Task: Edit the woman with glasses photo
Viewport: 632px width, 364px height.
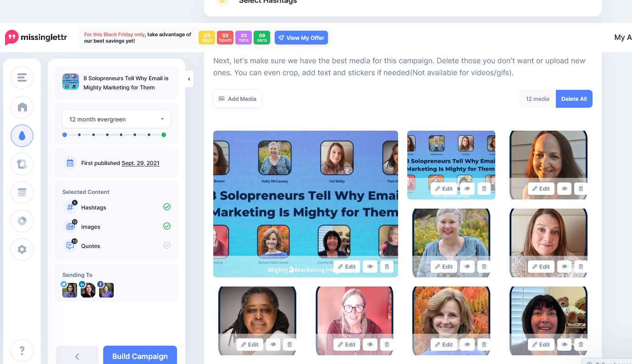Action: click(347, 345)
